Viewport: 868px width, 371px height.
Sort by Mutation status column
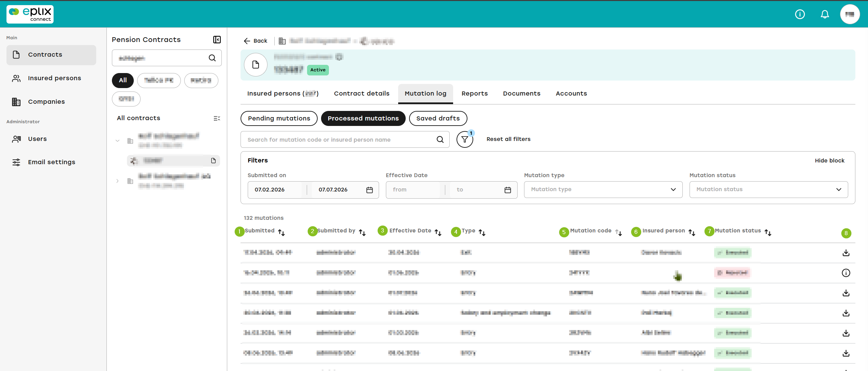(768, 232)
